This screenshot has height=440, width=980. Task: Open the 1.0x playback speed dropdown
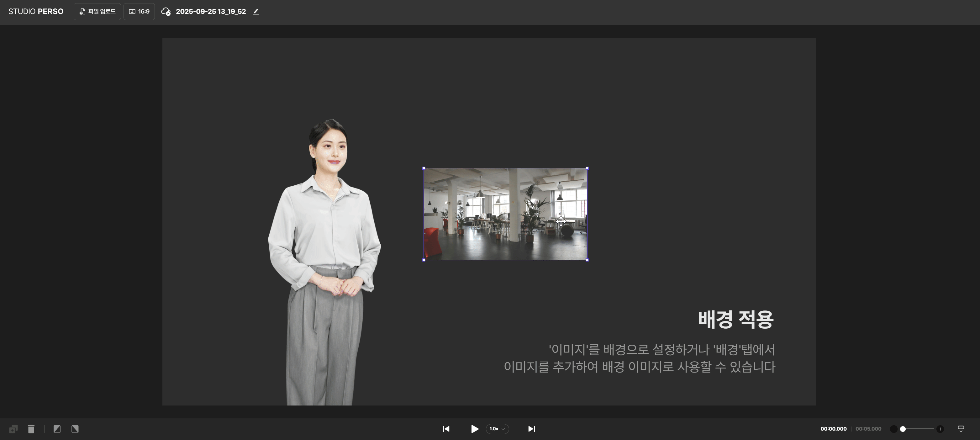coord(497,429)
